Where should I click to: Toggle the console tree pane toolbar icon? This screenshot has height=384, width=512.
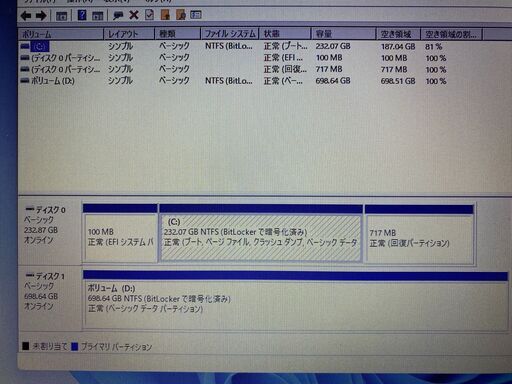coord(61,16)
